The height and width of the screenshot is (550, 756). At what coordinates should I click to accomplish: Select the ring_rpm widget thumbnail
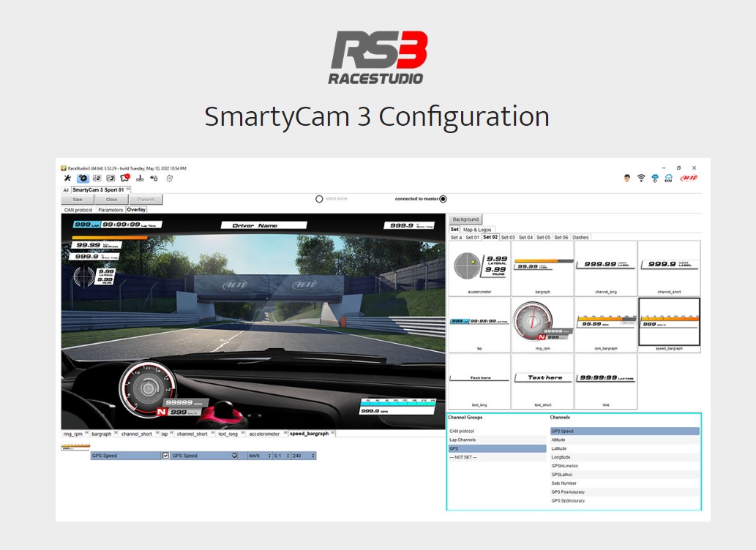[542, 325]
